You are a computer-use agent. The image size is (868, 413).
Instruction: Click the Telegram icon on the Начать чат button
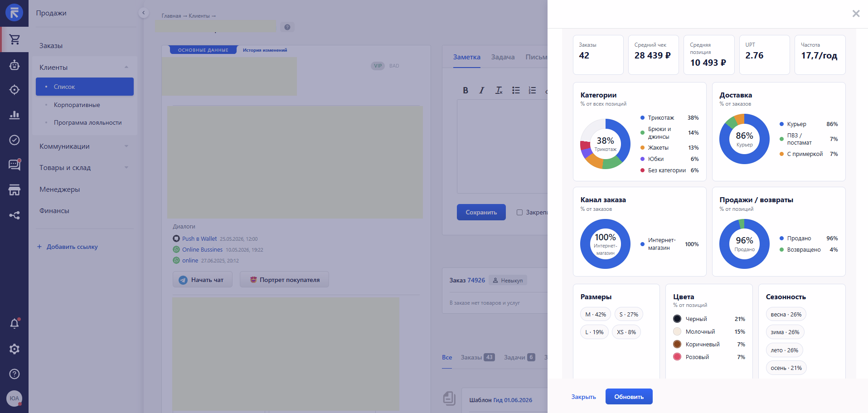coord(183,280)
